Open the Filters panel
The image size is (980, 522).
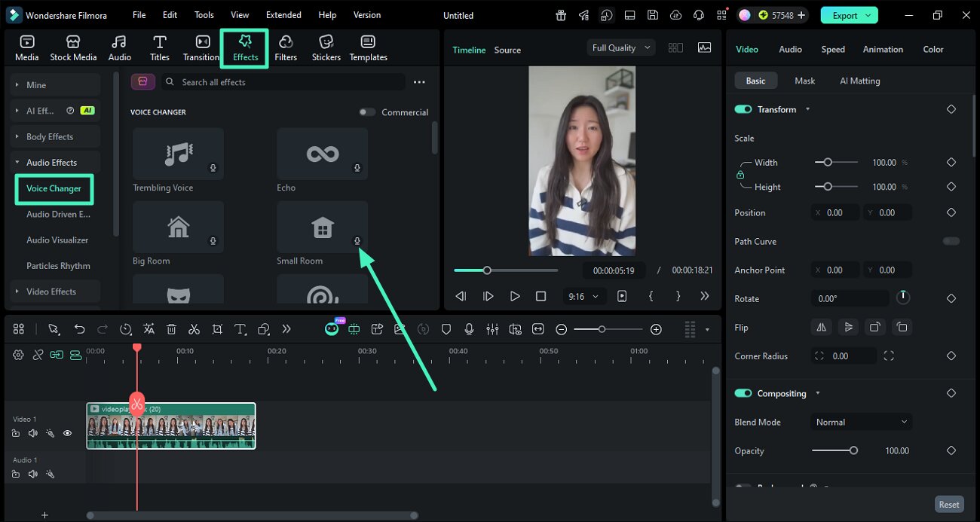click(x=286, y=48)
